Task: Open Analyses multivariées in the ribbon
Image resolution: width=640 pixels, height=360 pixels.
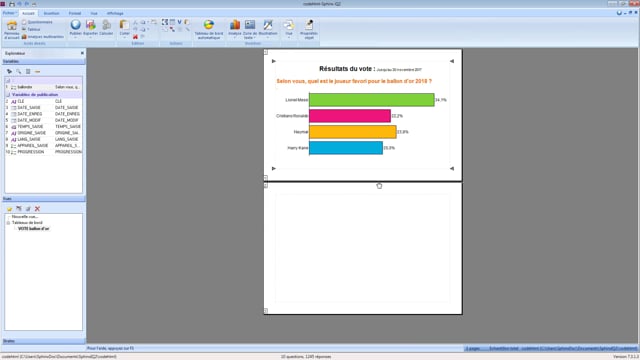Action: coord(43,37)
